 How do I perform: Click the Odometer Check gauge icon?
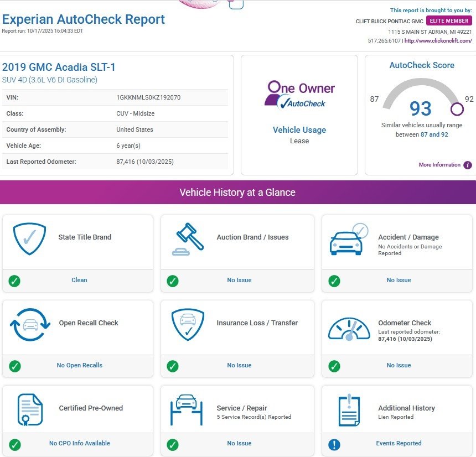(x=349, y=329)
